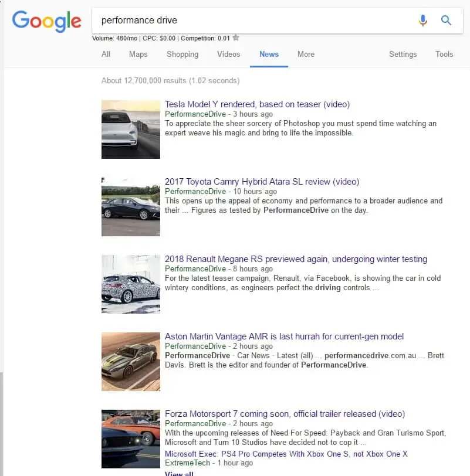Open the Aston Martin Vantage AMR article

284,336
